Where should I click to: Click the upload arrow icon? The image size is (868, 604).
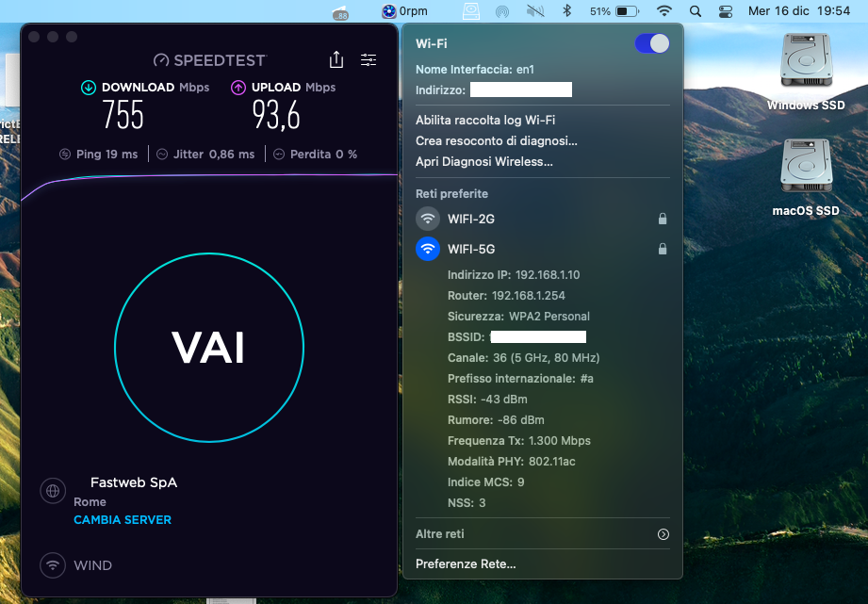pos(238,88)
